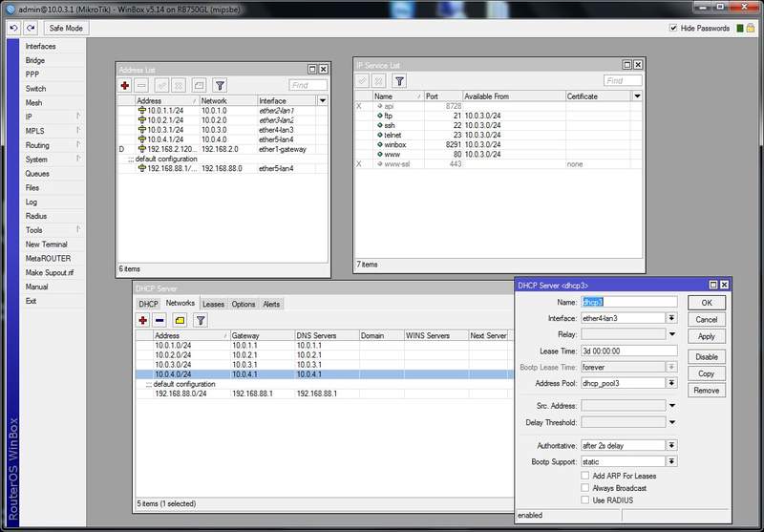The image size is (764, 532).
Task: Open the Bootp Support dropdown
Action: [672, 461]
